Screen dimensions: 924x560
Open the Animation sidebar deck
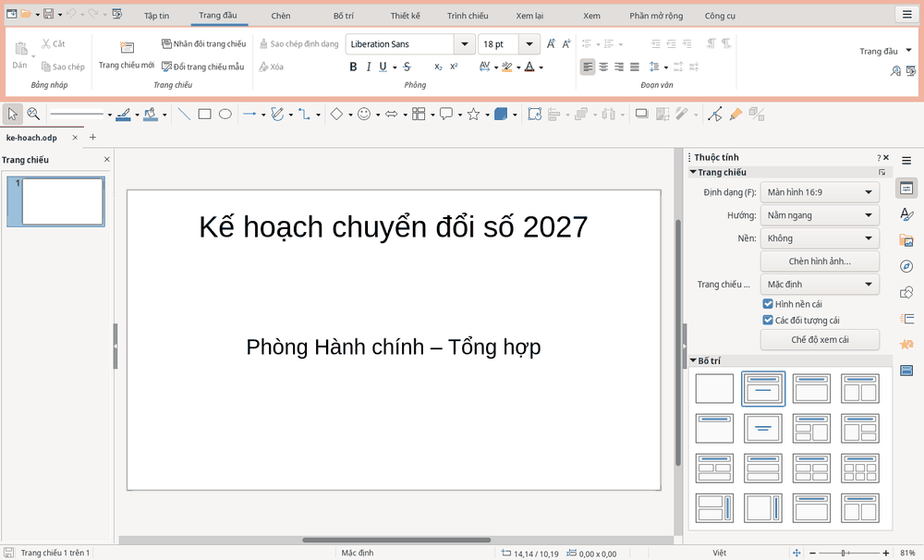pos(906,344)
